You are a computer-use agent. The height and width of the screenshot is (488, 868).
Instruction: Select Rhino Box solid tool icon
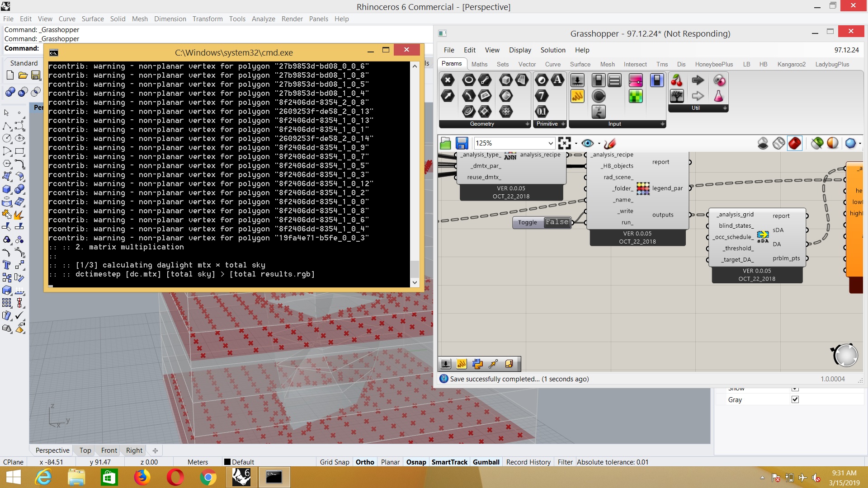pyautogui.click(x=7, y=189)
